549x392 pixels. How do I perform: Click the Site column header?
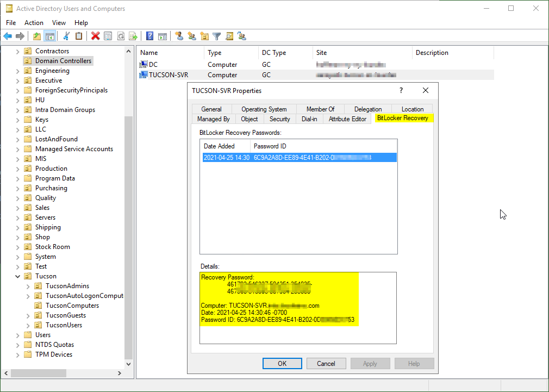(x=362, y=53)
